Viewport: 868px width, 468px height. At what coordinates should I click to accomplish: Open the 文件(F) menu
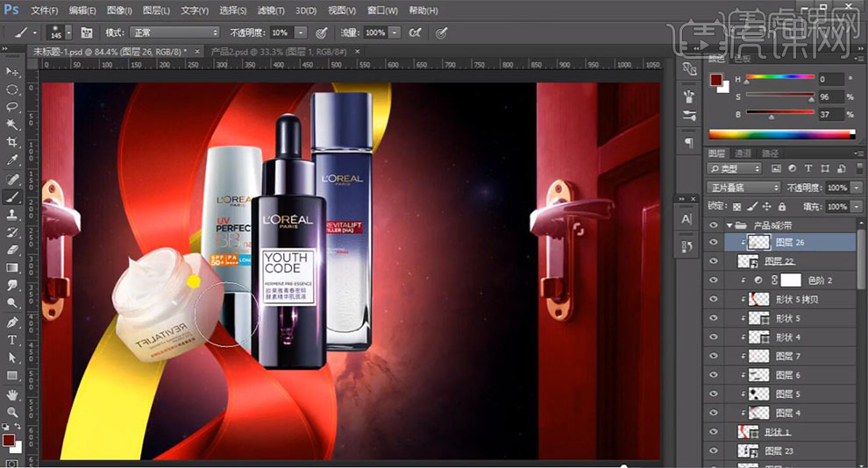[45, 11]
